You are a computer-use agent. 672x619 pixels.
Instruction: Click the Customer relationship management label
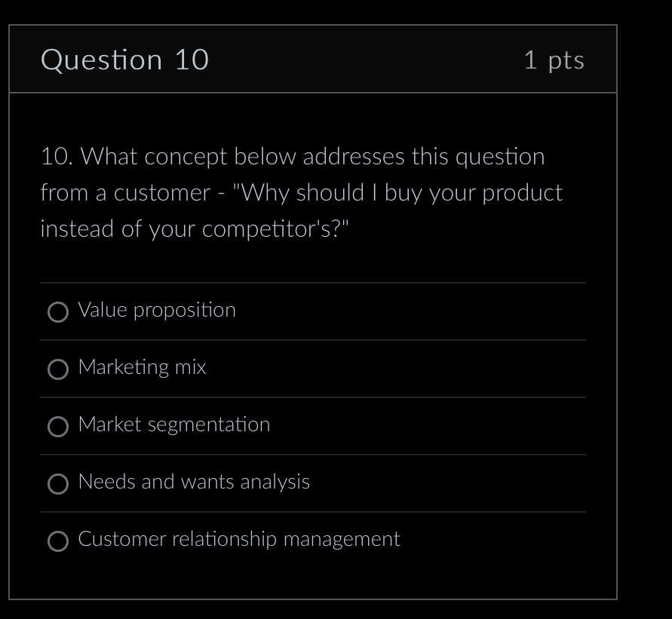[239, 540]
